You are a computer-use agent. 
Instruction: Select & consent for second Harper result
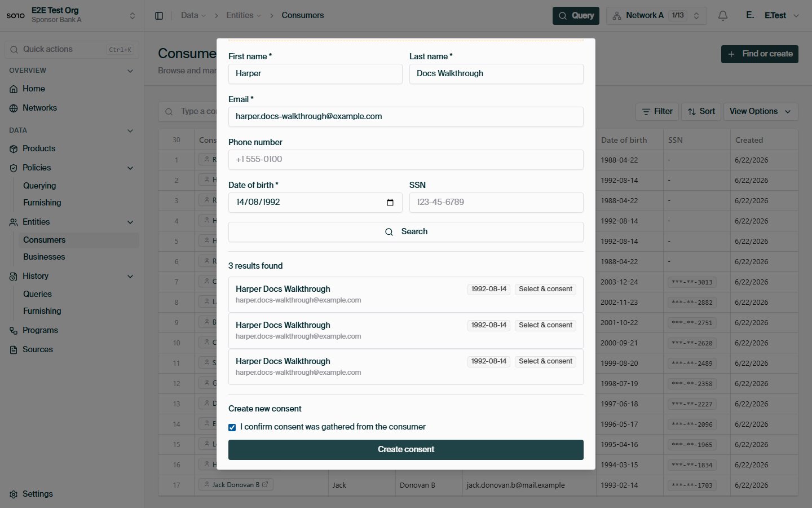pyautogui.click(x=545, y=325)
